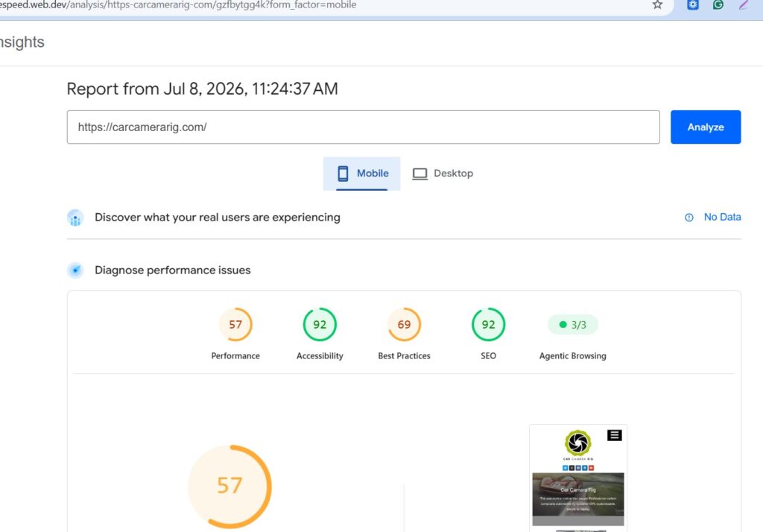Select the SEO score gauge
This screenshot has height=532, width=763.
(489, 325)
